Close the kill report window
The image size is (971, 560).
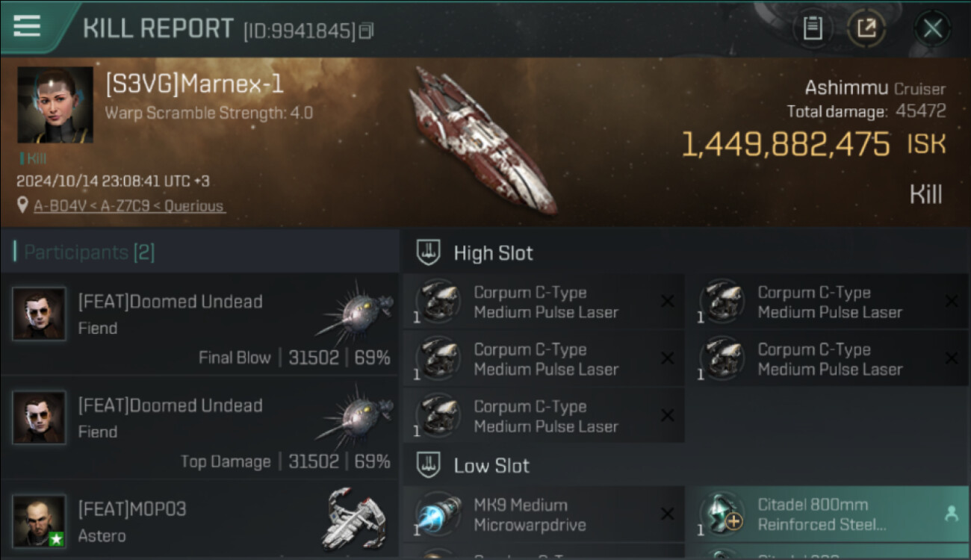click(932, 29)
